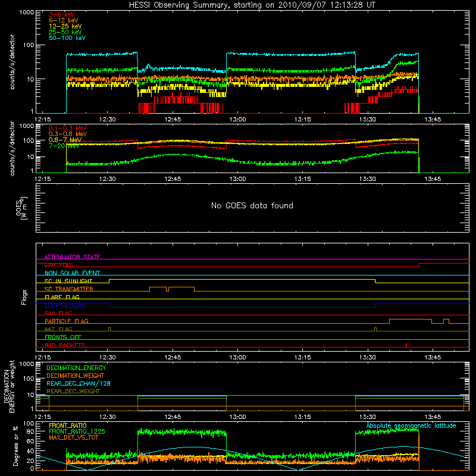Select the 3-6 keV legend entry
The width and height of the screenshot is (476, 476).
pyautogui.click(x=61, y=14)
